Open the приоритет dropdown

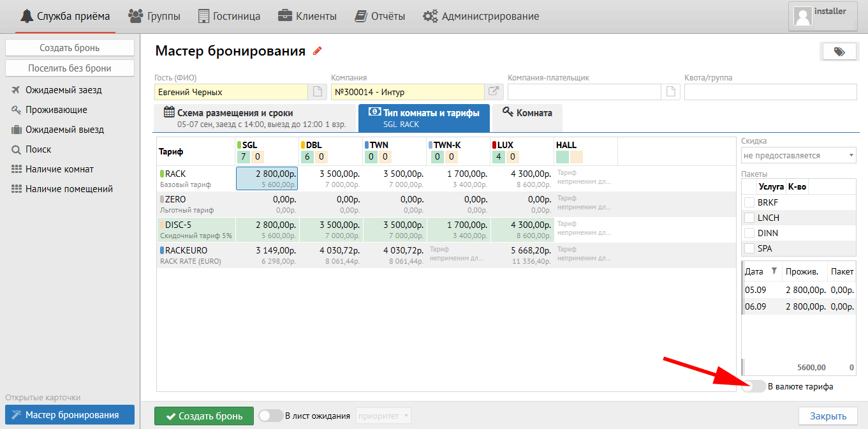pos(384,416)
